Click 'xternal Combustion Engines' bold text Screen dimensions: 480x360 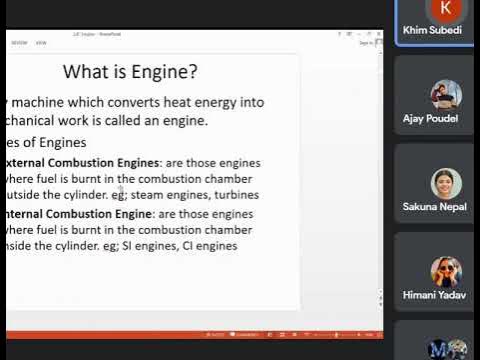(x=82, y=163)
